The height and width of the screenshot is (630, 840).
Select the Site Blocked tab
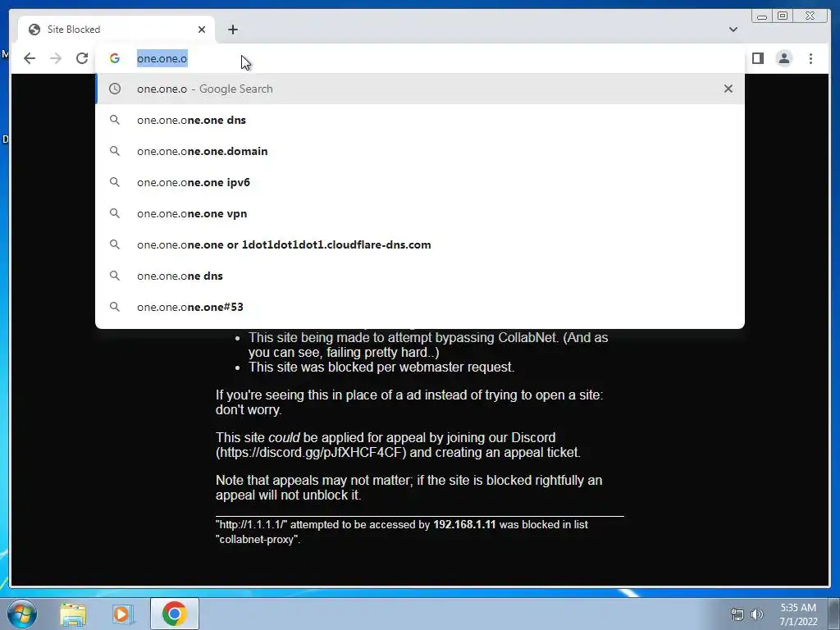coord(116,30)
